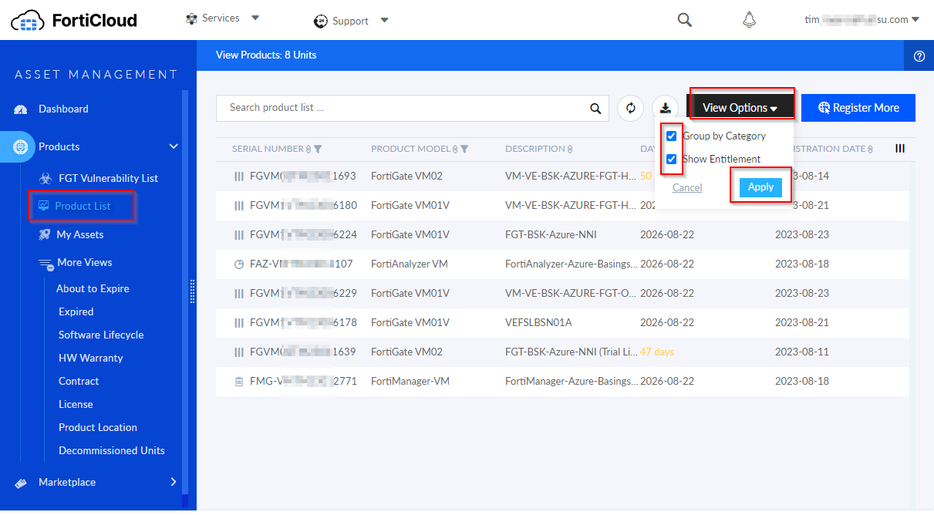The width and height of the screenshot is (934, 515).
Task: Open FGT Vulnerability List
Action: click(108, 178)
